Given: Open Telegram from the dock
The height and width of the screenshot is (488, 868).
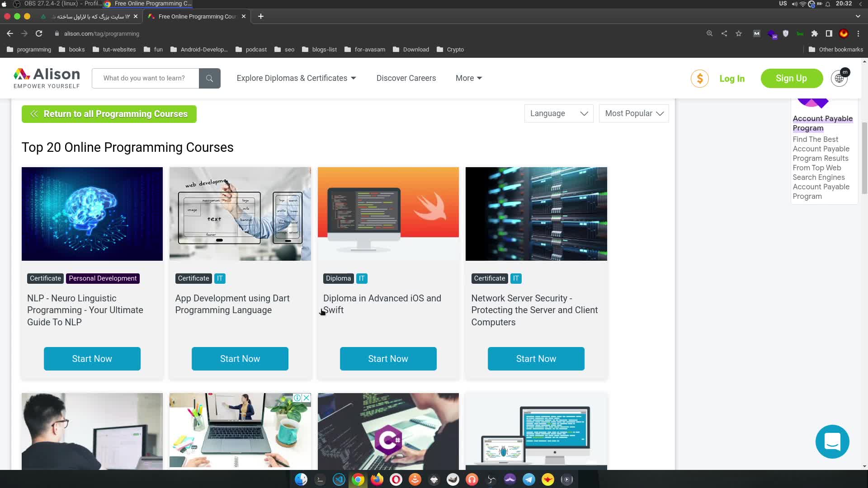Looking at the screenshot, I should click(528, 479).
